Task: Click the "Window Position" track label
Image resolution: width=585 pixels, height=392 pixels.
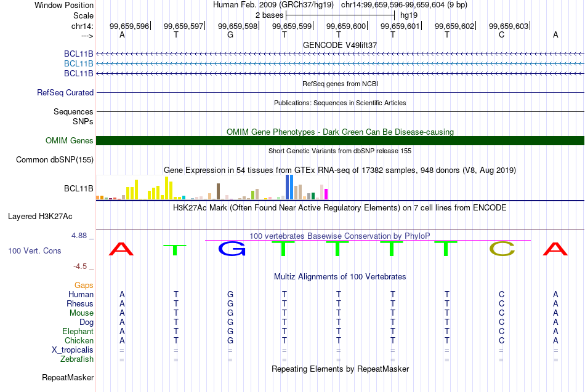Action: click(x=64, y=5)
